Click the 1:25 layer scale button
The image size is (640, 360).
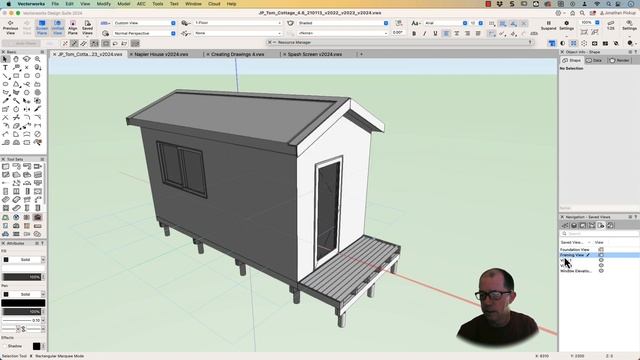(x=611, y=26)
